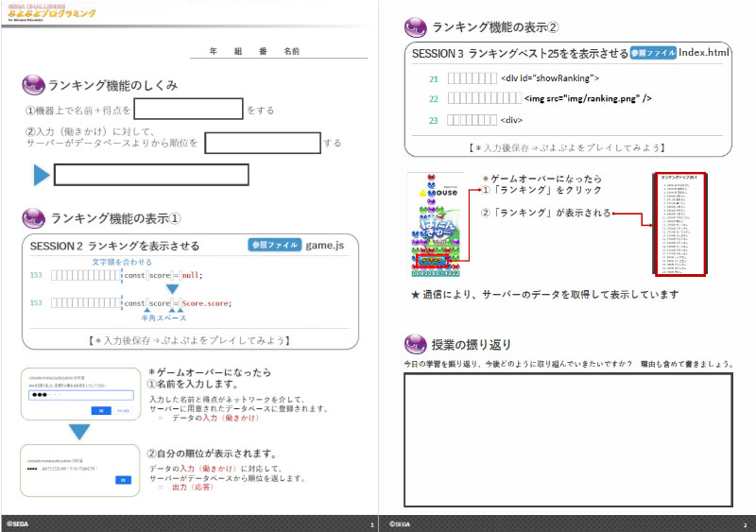756x532 pixels.
Task: Click the 参照ファイル badge next to game.js
Action: (x=275, y=245)
